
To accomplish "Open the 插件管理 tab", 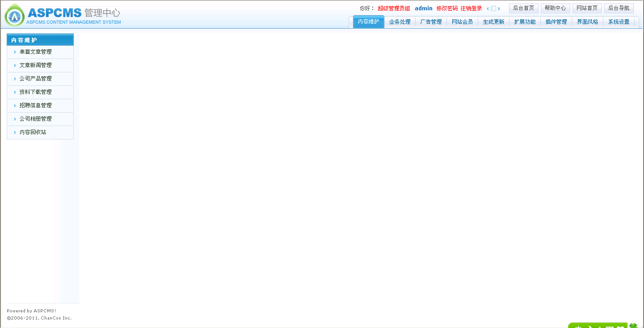I will pos(556,21).
